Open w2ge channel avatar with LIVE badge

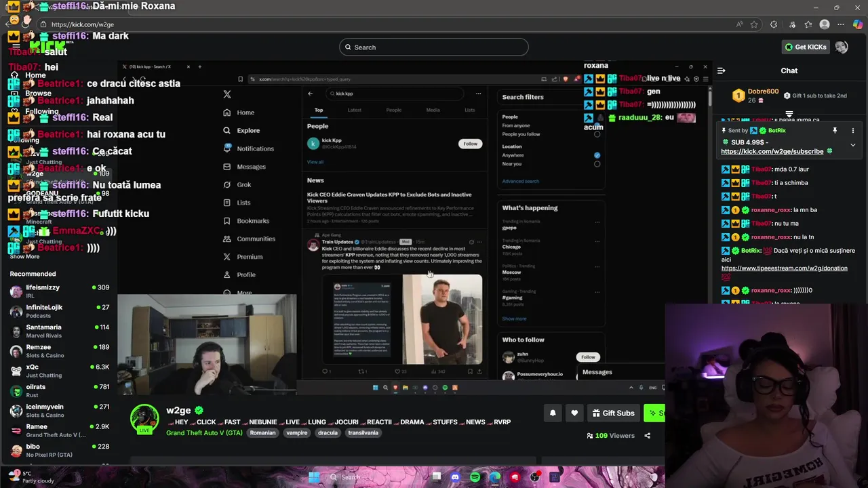click(x=144, y=420)
